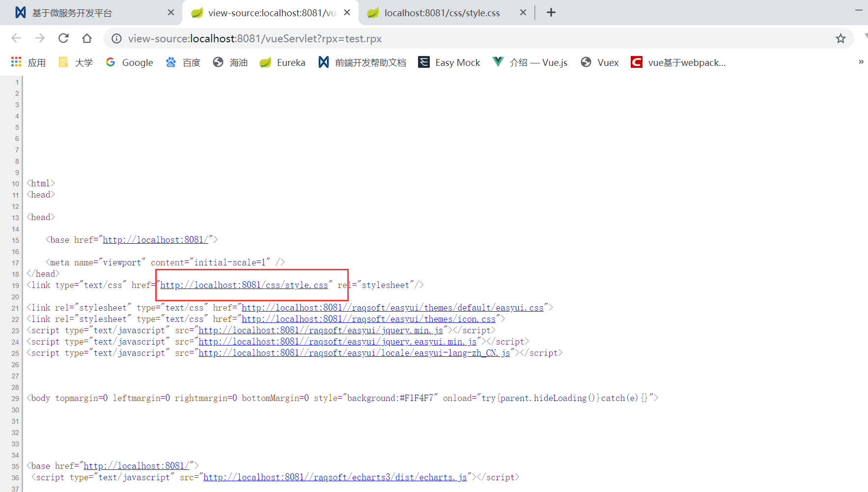
Task: Expand the hidden bookmarks overflow chevron
Action: point(861,62)
